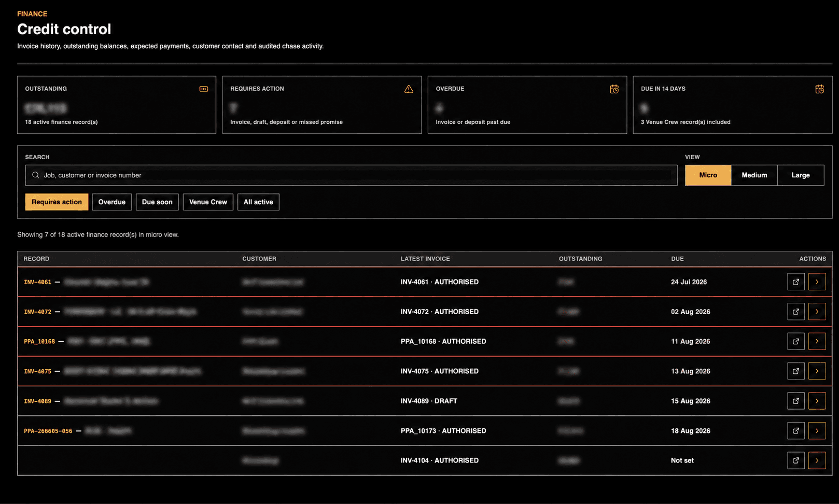Click the Due column header
Image resolution: width=839 pixels, height=504 pixels.
coord(677,259)
